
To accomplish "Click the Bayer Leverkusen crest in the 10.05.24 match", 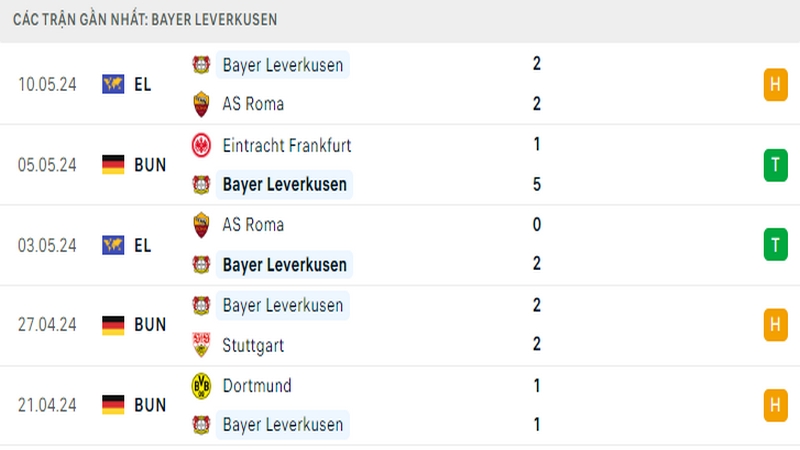I will pos(201,65).
